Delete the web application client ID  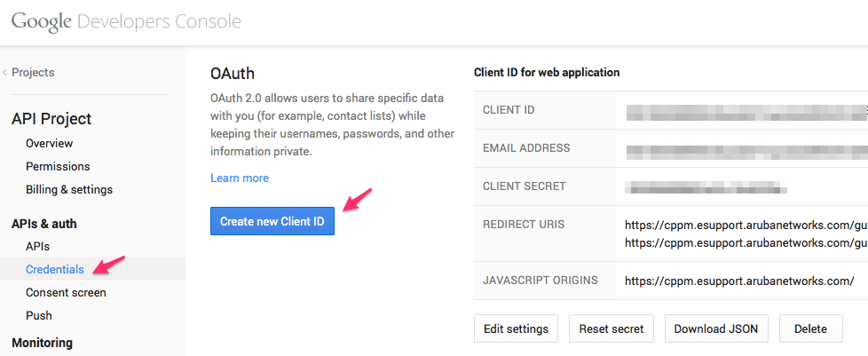pos(810,328)
